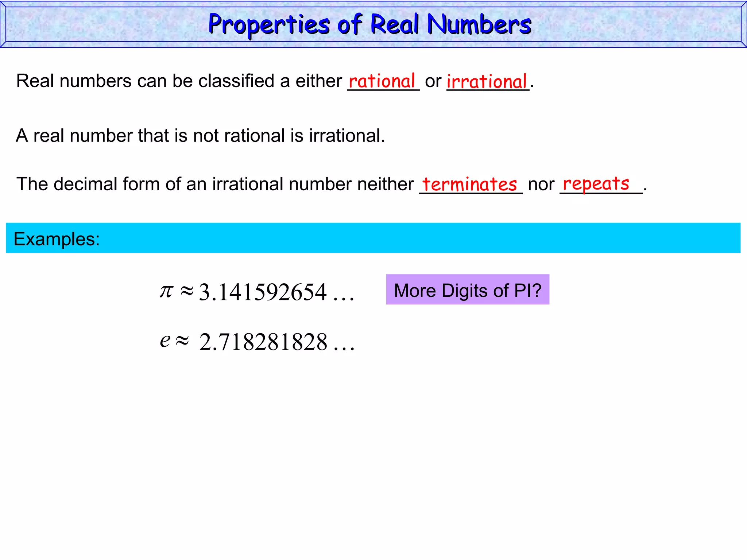Click the red word 'terminates'
747x560 pixels.
[x=469, y=184]
